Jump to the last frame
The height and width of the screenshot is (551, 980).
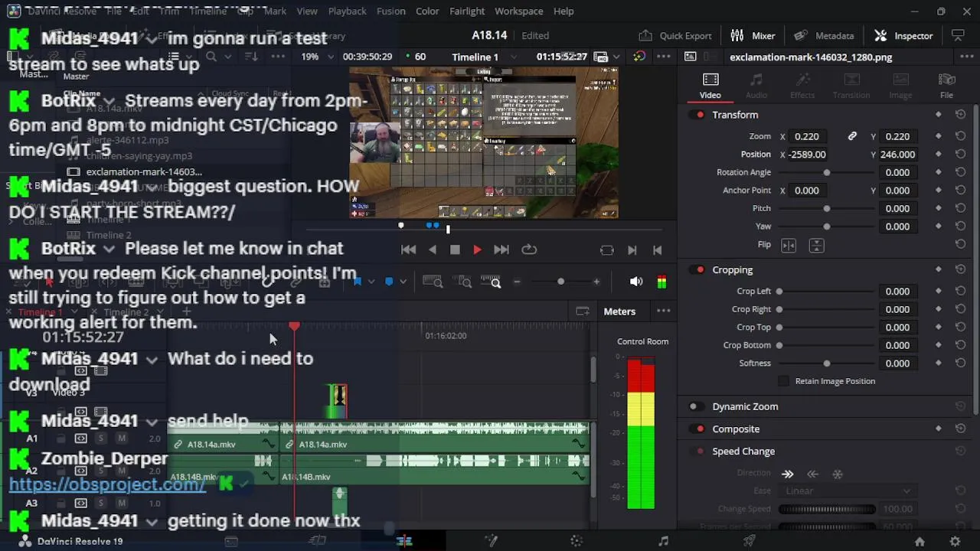click(501, 250)
